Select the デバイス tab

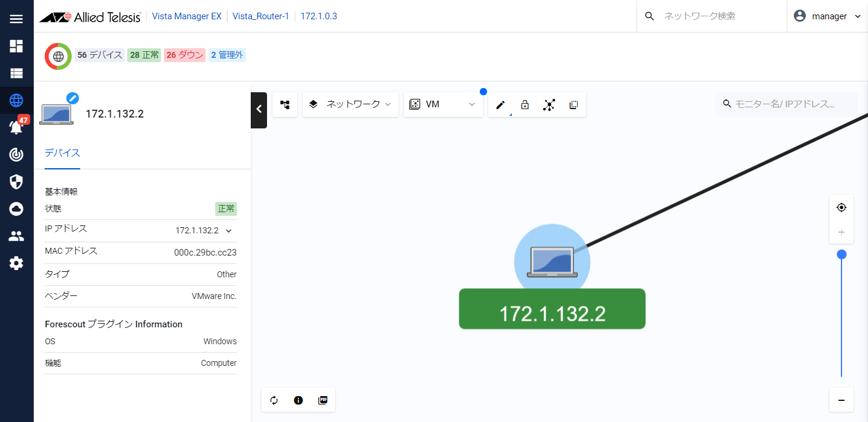coord(63,153)
